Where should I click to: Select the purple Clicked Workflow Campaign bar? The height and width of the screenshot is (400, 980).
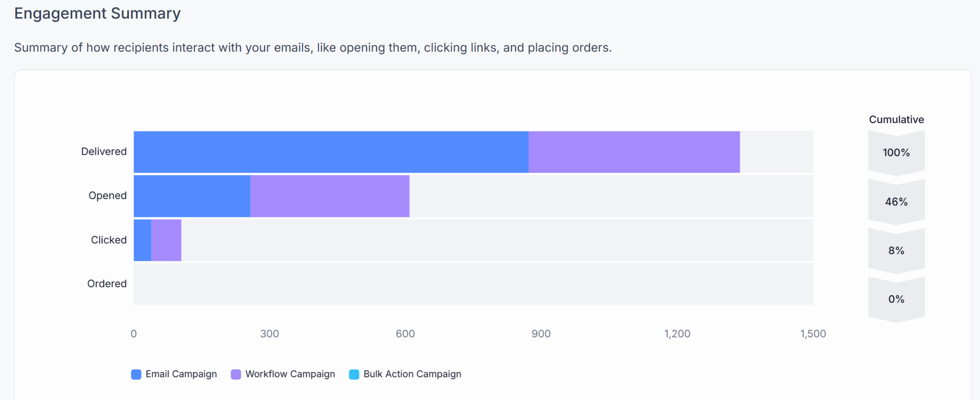click(166, 240)
